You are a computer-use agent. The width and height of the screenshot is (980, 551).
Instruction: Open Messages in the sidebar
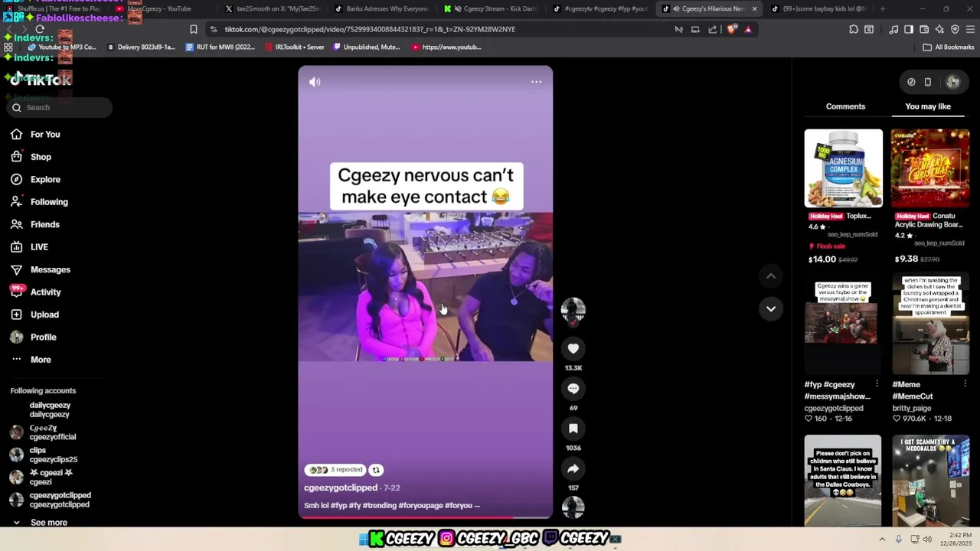click(40, 269)
